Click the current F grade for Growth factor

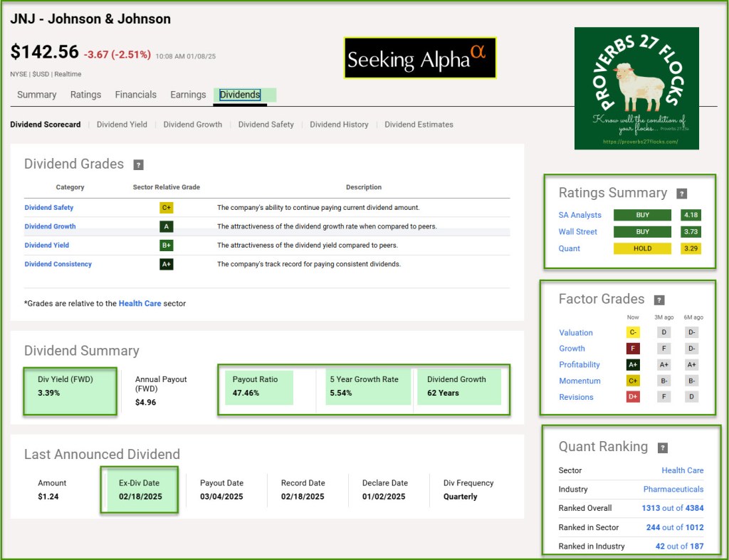tap(633, 349)
